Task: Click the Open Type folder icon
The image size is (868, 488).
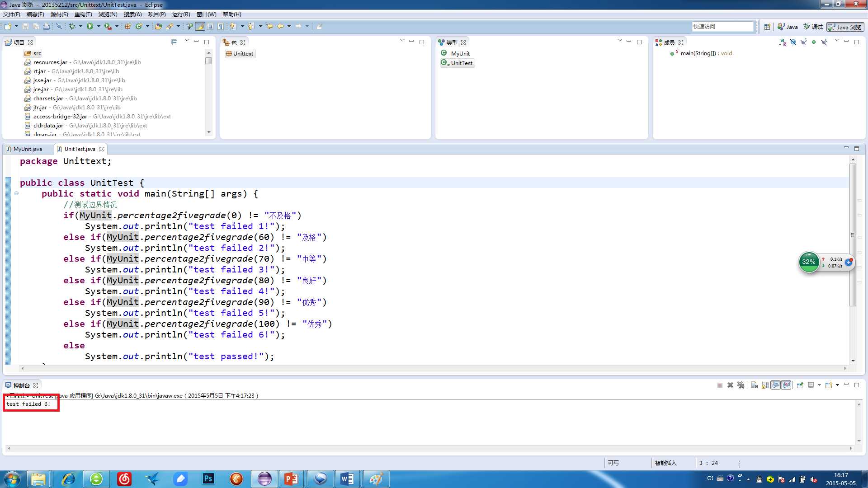Action: (x=159, y=27)
